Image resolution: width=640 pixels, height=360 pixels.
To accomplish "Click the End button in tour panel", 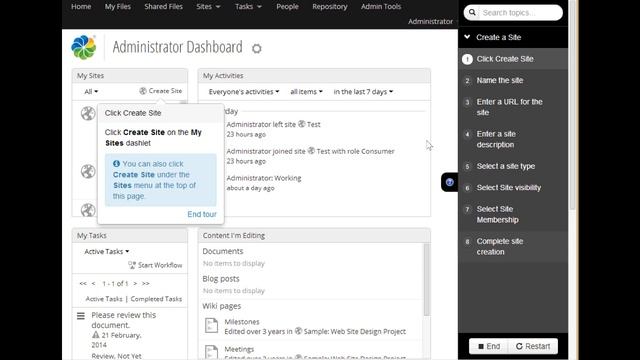I will click(489, 346).
